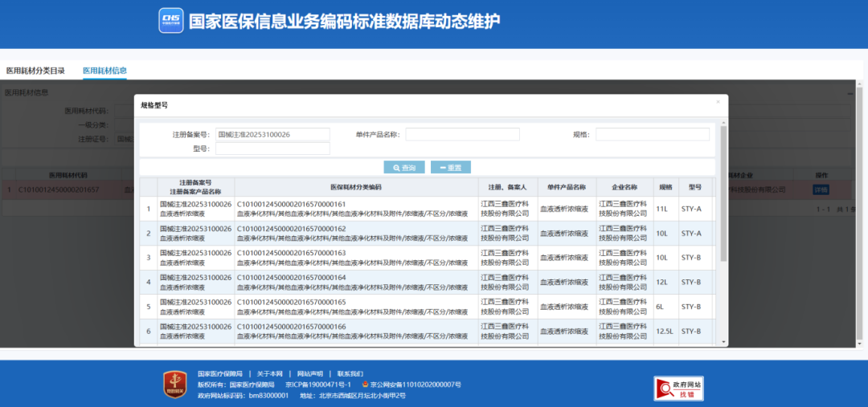Viewport: 868px width, 407px height.
Task: Select code ending 0000163 in row 3
Action: pyautogui.click(x=292, y=253)
